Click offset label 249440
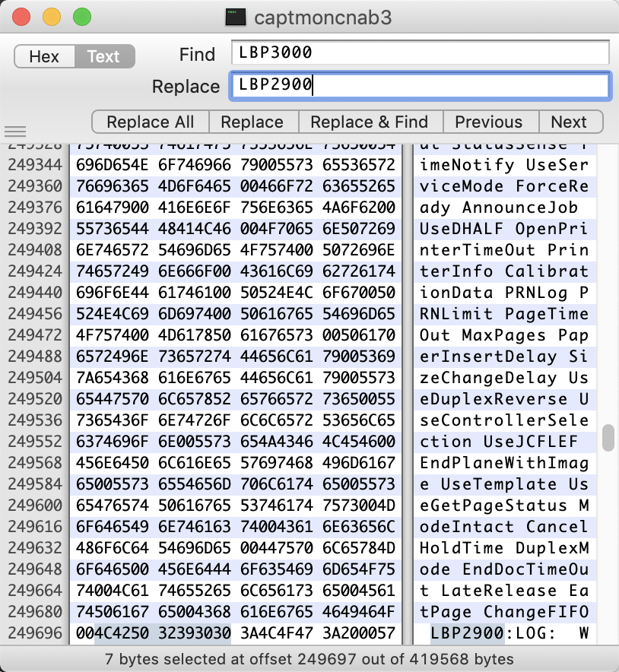 [35, 293]
